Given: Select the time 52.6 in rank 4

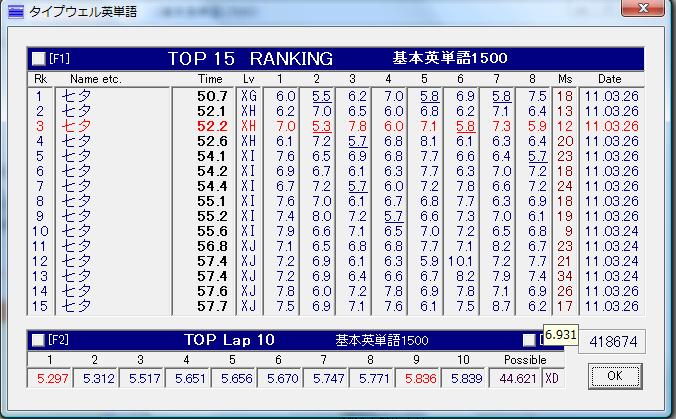Looking at the screenshot, I should point(212,141).
